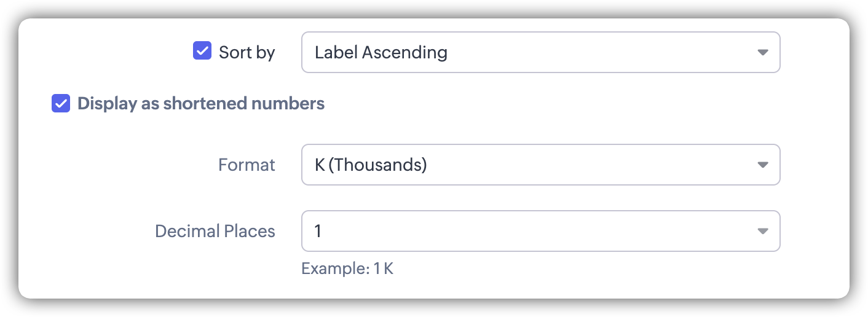Click the Sort by label text
868x317 pixels.
tap(247, 52)
